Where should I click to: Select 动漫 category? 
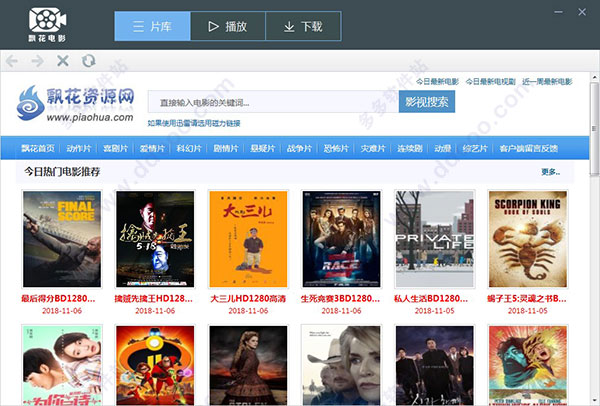(442, 148)
